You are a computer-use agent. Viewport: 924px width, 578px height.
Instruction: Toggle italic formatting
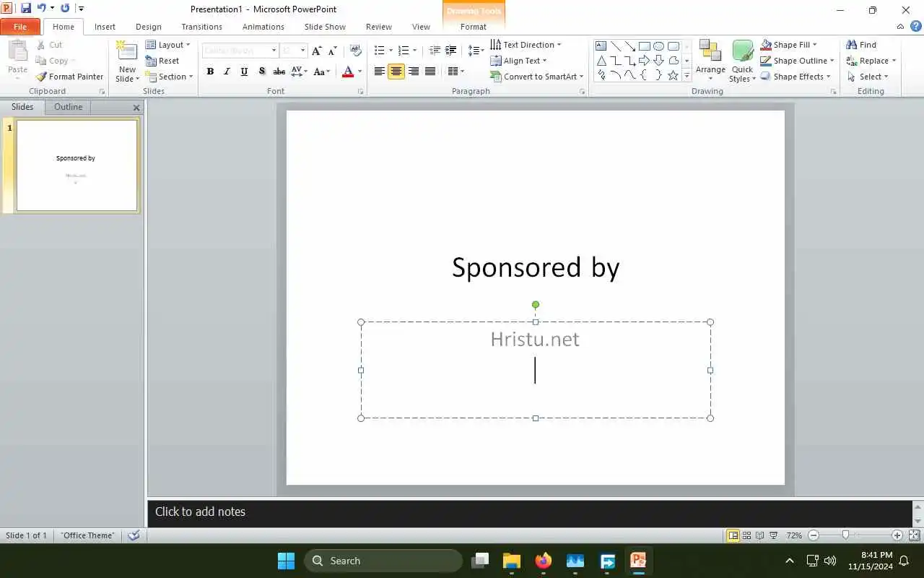pos(227,72)
